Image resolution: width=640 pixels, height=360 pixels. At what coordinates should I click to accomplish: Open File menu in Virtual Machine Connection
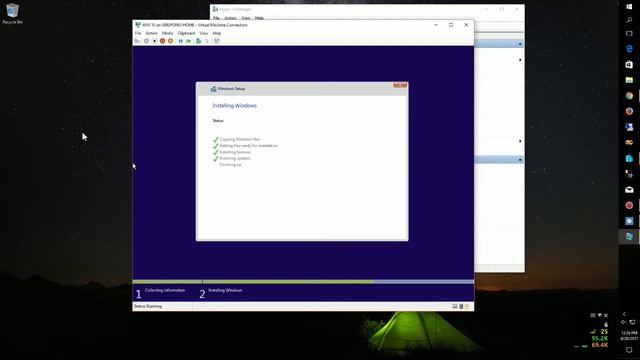(x=138, y=33)
